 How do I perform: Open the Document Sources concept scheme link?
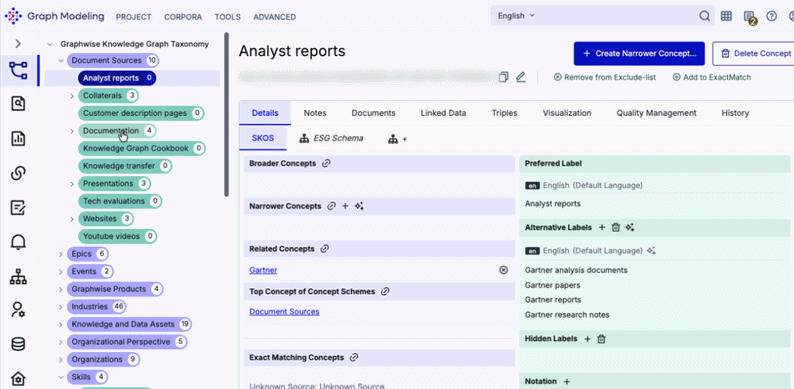pos(284,312)
